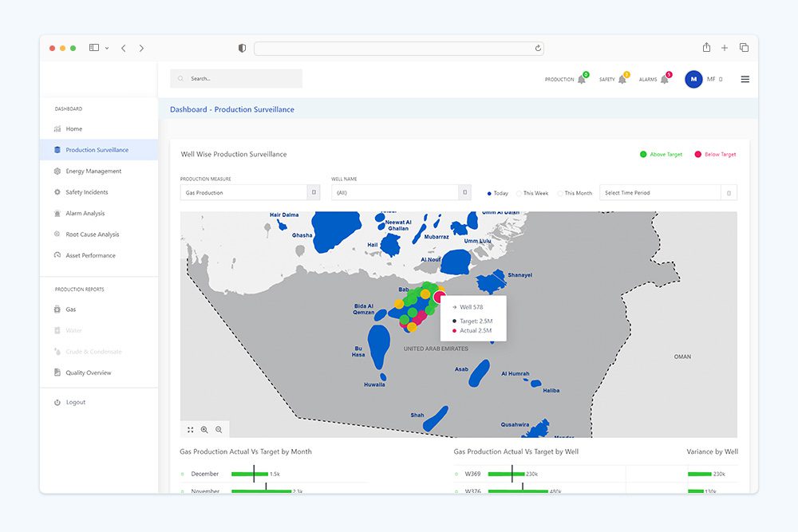The image size is (798, 532).
Task: Click the Below Target legend item
Action: (x=715, y=154)
